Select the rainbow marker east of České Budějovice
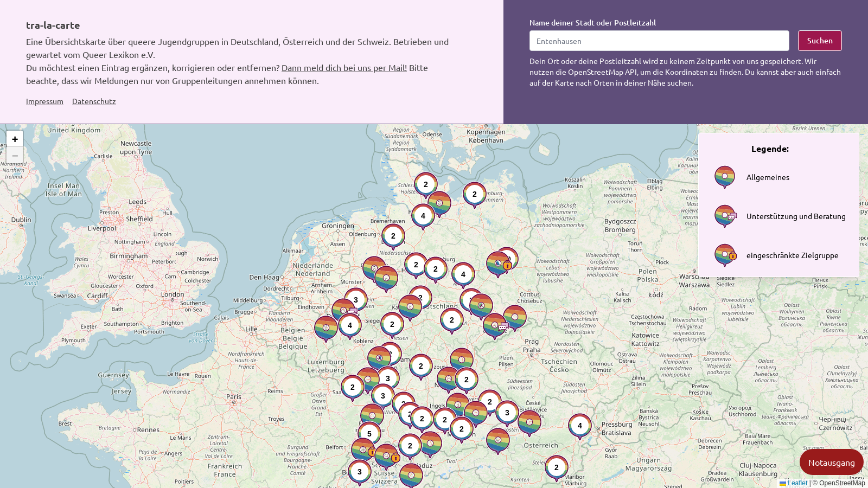868x488 pixels. (529, 423)
